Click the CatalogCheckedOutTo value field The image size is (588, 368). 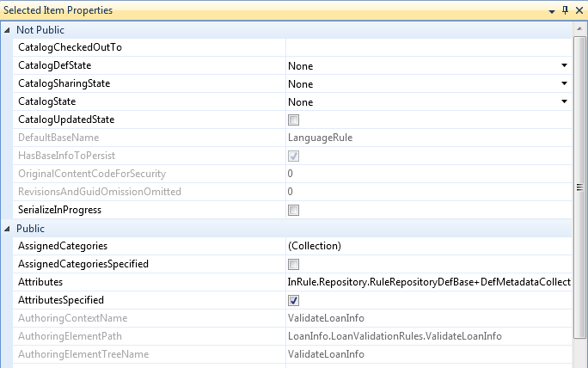click(428, 47)
